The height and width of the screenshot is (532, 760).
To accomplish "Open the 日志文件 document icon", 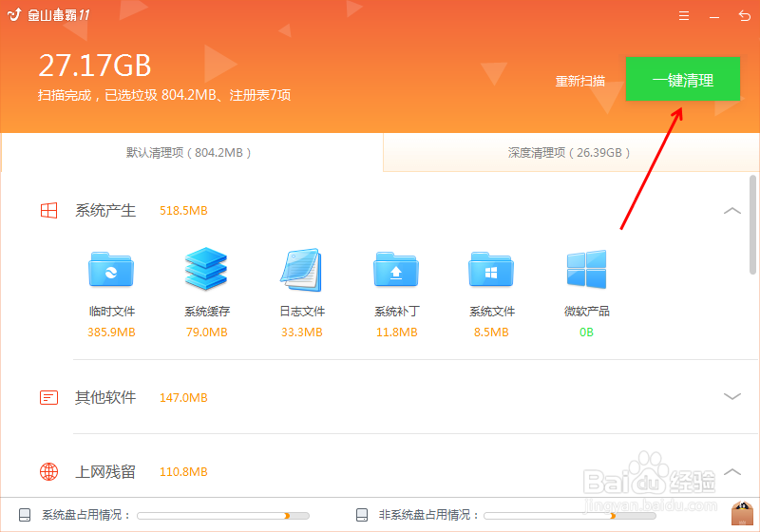I will coord(301,270).
